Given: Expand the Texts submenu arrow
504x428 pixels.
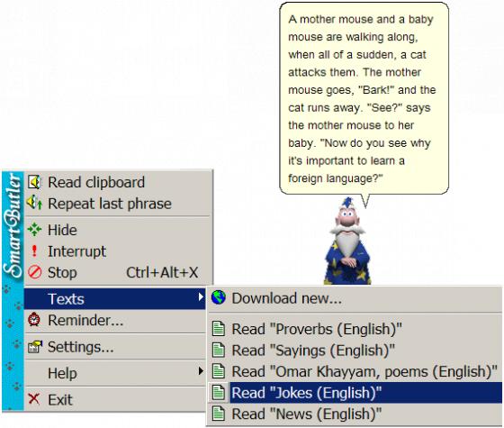Looking at the screenshot, I should coord(201,297).
